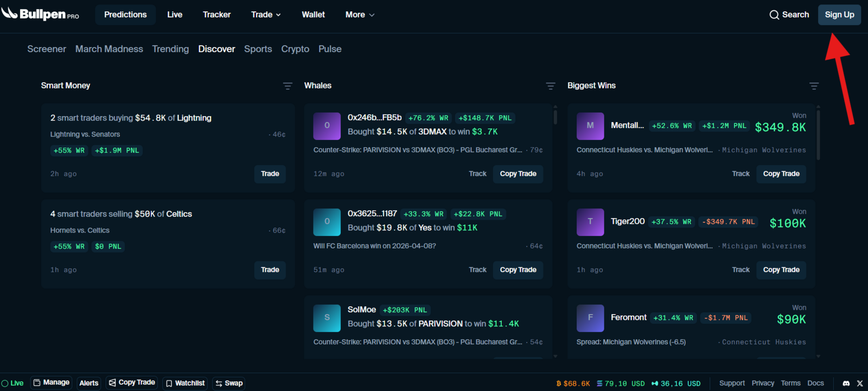This screenshot has width=868, height=391.
Task: Expand the Trade dropdown menu
Action: point(266,15)
